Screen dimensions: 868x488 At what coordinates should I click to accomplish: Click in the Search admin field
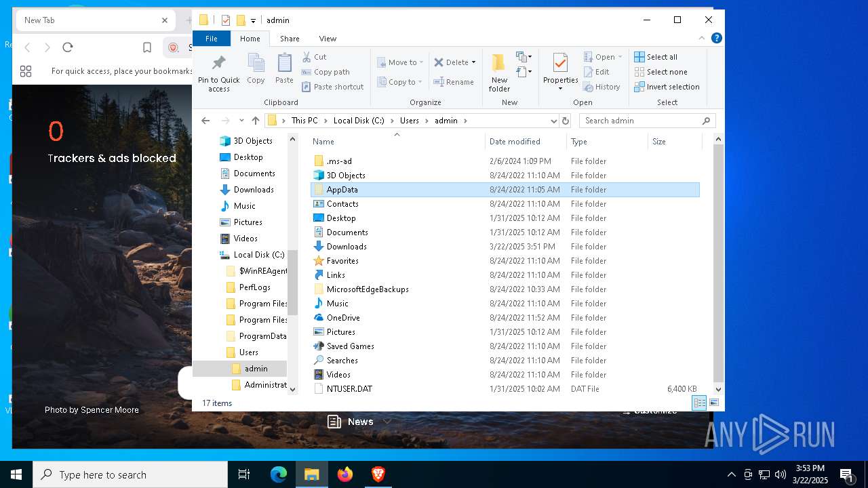coord(647,121)
